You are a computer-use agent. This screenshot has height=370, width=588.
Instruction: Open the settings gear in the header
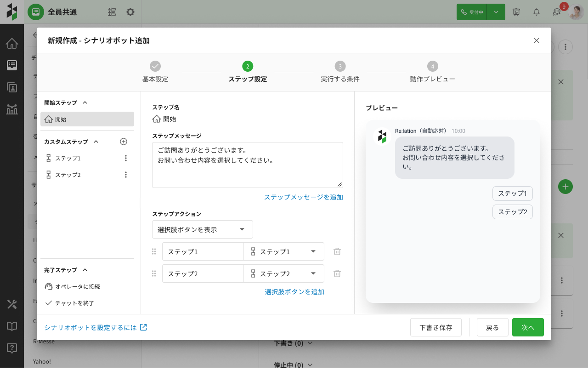pyautogui.click(x=130, y=12)
